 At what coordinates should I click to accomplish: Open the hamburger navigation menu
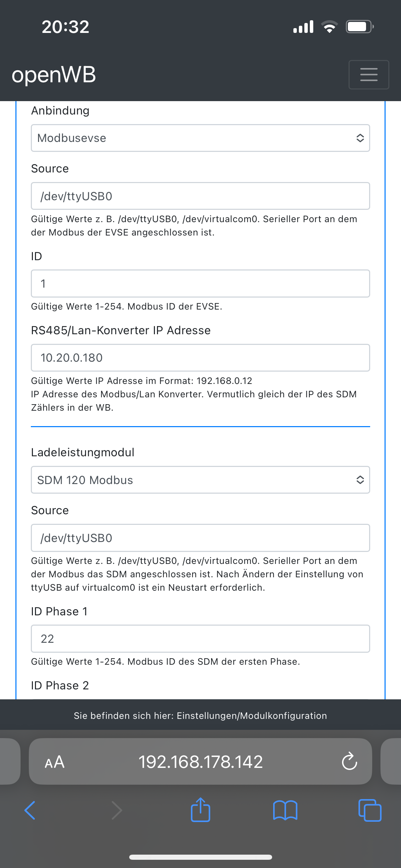click(x=368, y=75)
